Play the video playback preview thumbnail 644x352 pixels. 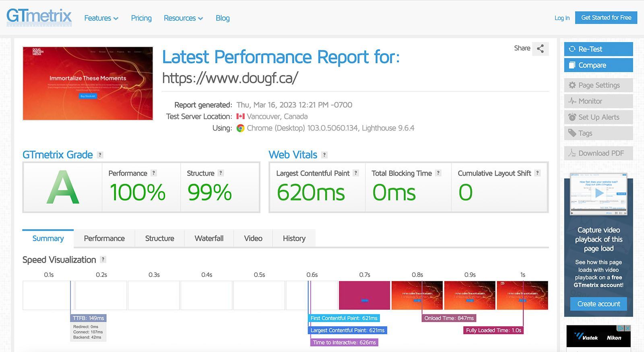[599, 194]
